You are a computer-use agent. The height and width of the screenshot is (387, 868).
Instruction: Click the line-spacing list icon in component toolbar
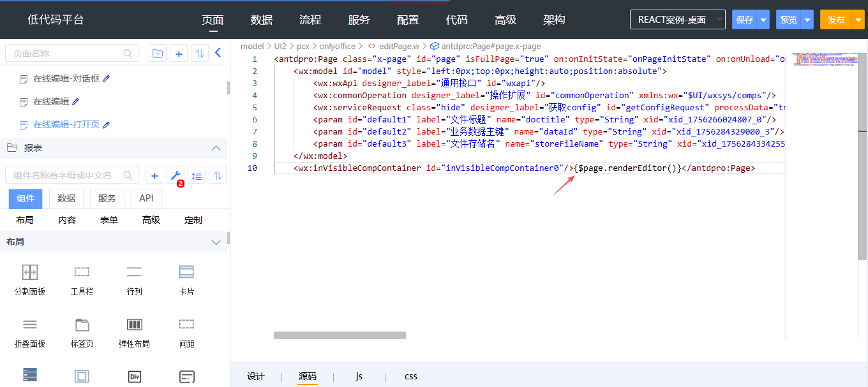point(197,175)
